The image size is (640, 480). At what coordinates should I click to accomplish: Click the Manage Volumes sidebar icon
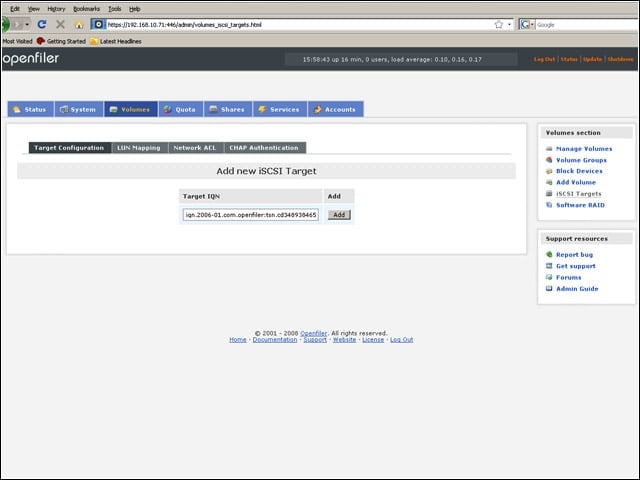549,149
